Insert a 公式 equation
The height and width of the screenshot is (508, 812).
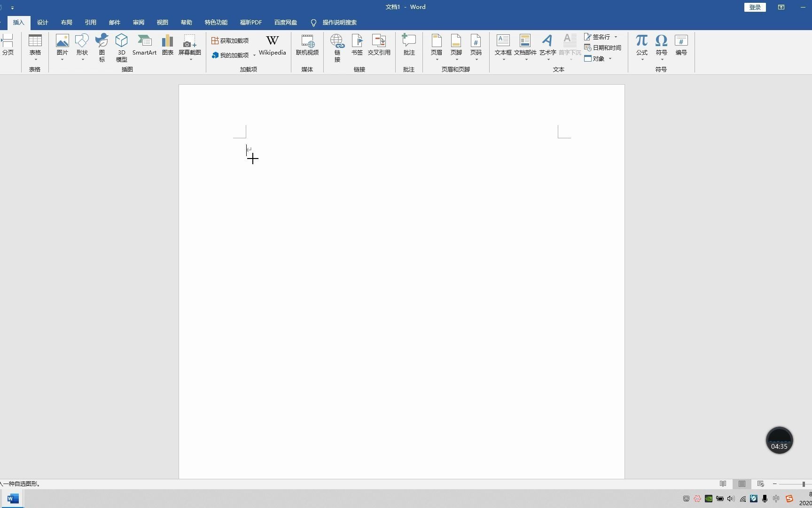[x=642, y=47]
